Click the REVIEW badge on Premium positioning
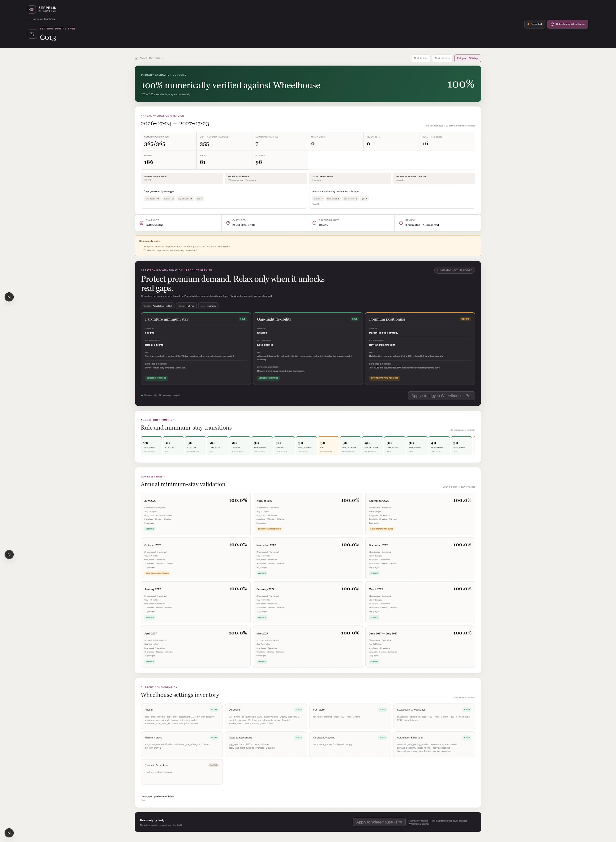 [465, 319]
